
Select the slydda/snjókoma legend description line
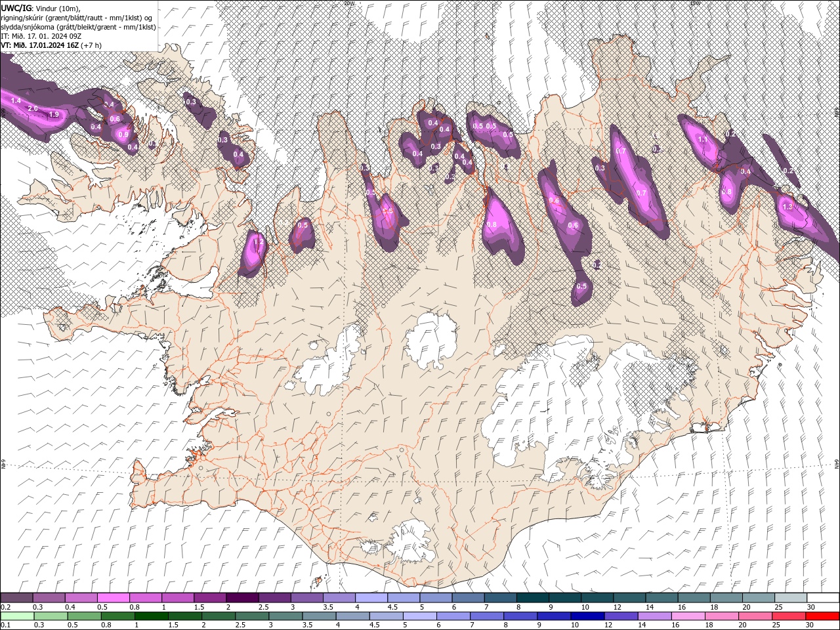click(x=79, y=27)
